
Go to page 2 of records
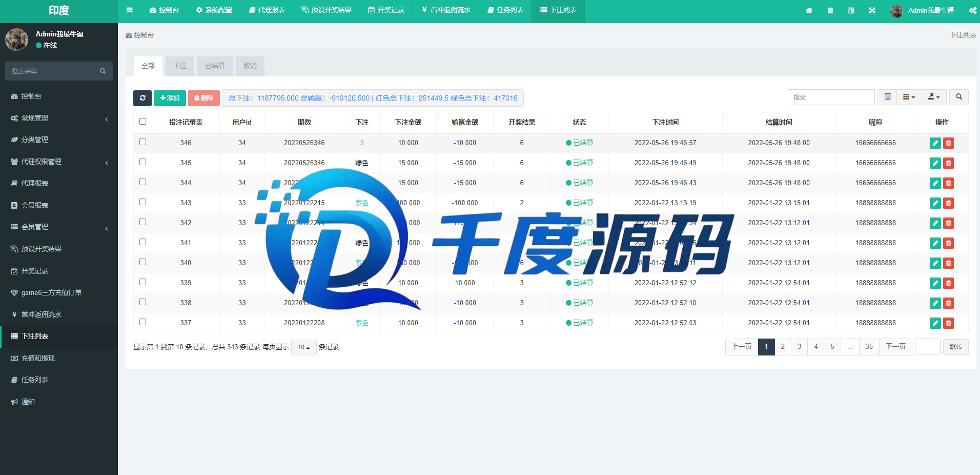pos(783,347)
